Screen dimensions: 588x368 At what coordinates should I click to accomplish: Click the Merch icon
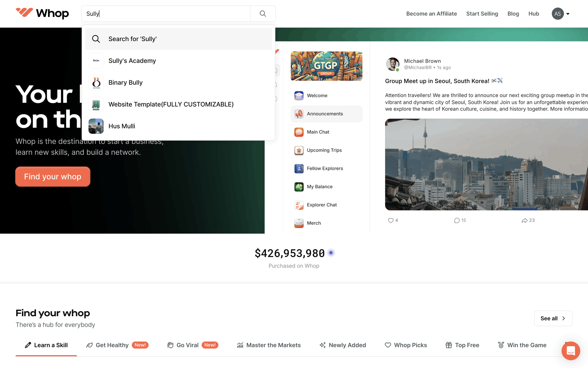[x=299, y=223]
